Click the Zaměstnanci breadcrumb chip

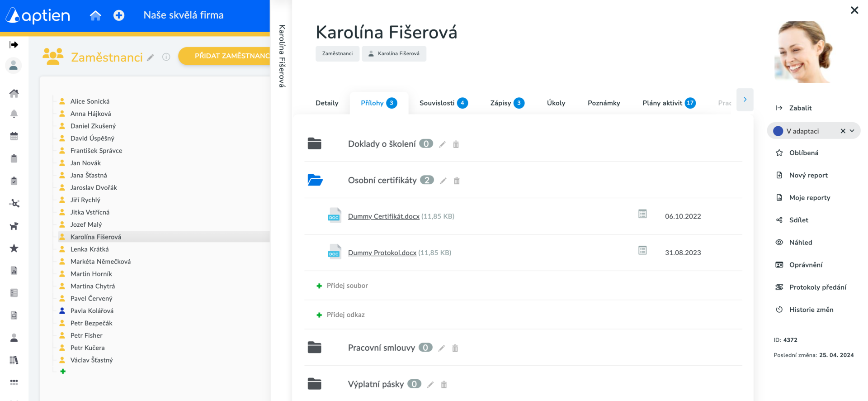coord(337,53)
